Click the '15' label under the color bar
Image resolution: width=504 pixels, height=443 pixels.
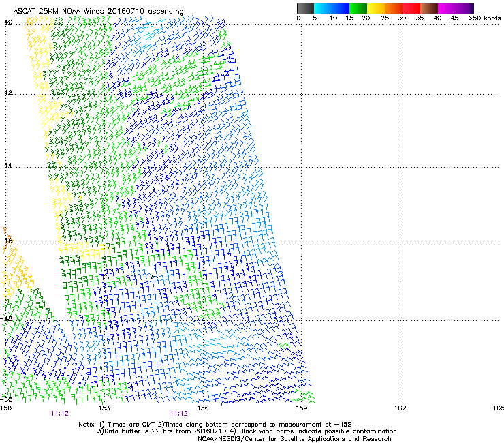pos(349,18)
